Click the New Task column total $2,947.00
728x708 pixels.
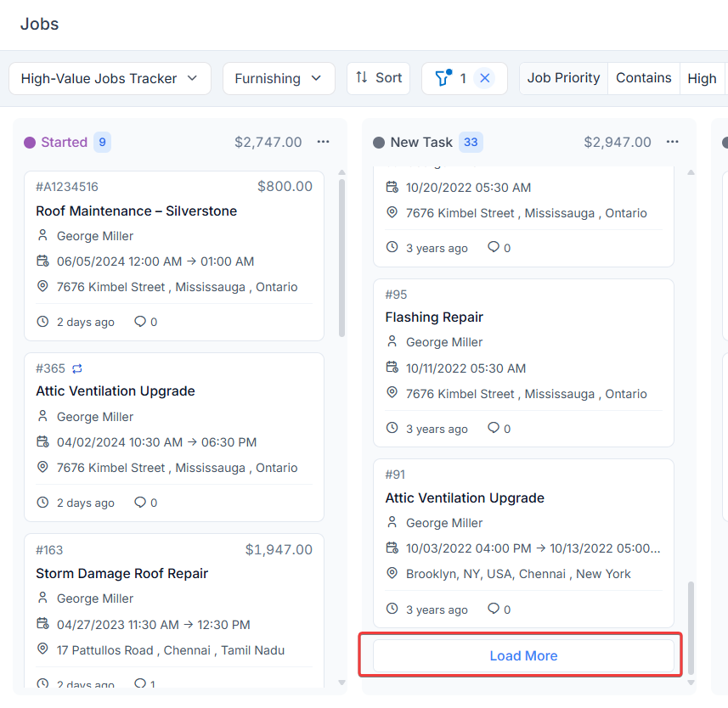[618, 142]
